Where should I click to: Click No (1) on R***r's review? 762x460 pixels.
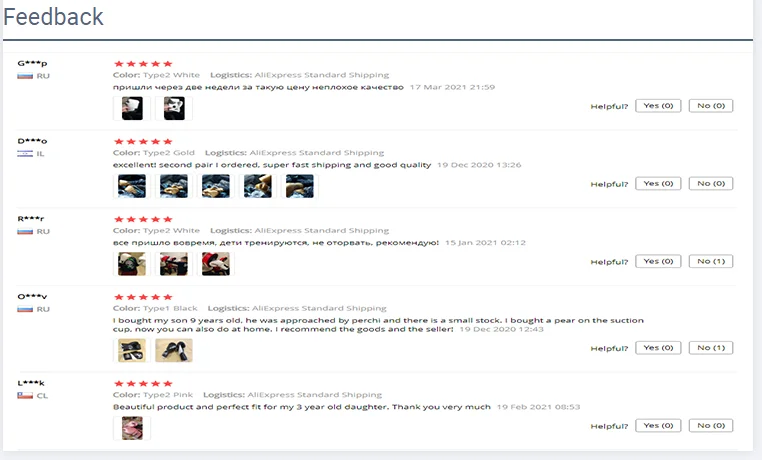pyautogui.click(x=710, y=261)
